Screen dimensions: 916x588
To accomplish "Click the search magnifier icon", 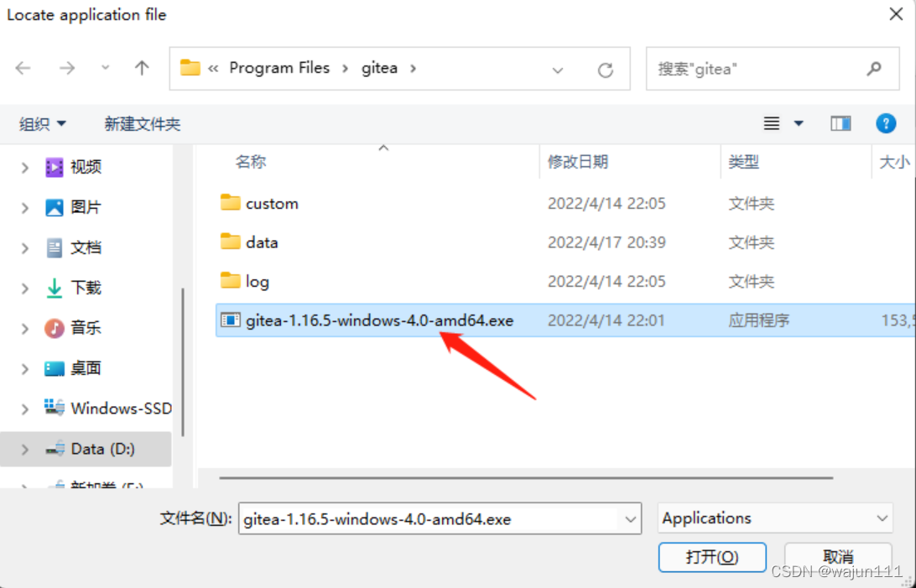I will (x=874, y=69).
